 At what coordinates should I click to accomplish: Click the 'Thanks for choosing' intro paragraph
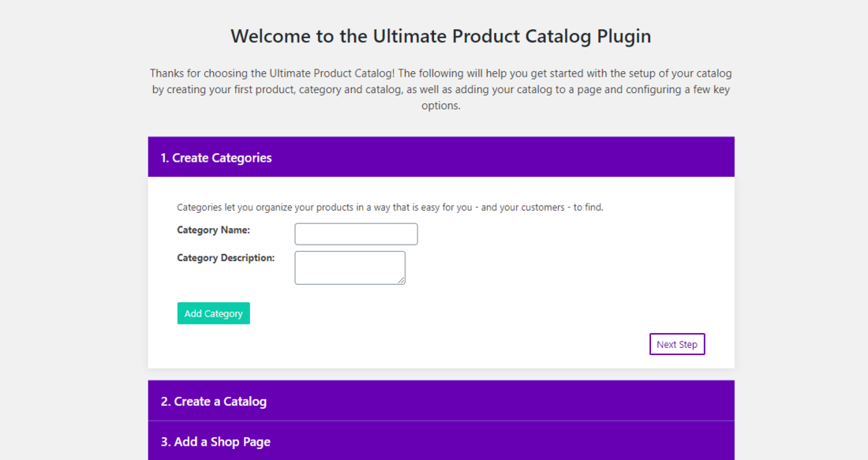[440, 89]
